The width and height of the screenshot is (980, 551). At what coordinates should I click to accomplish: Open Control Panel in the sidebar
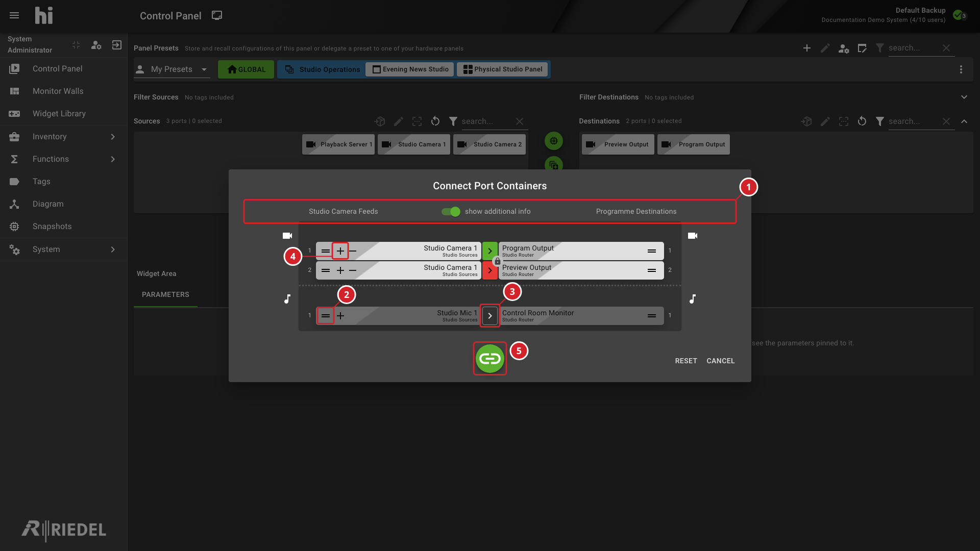(63, 69)
